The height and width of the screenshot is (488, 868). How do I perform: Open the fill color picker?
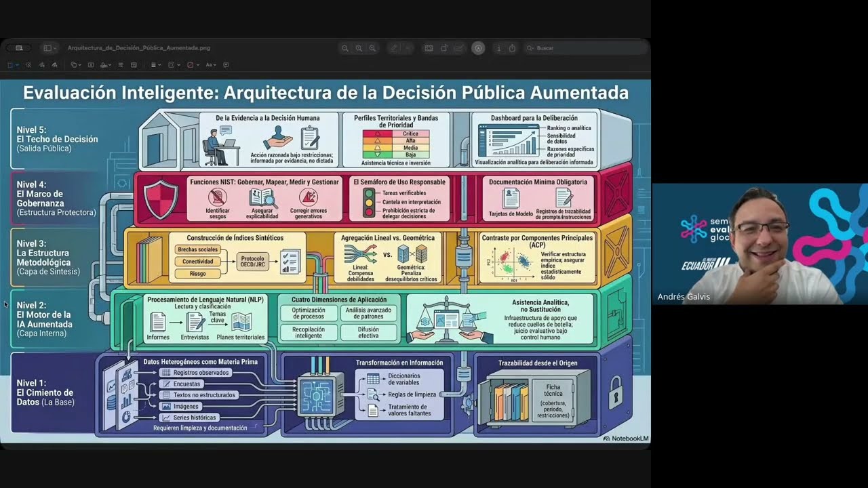193,65
